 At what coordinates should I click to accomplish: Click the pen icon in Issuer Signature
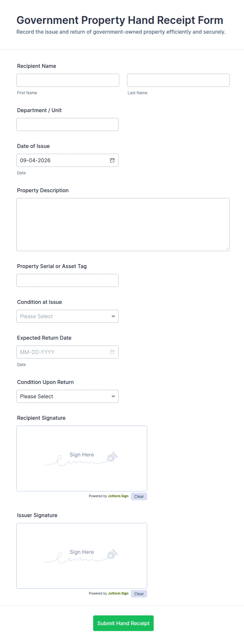pyautogui.click(x=112, y=554)
